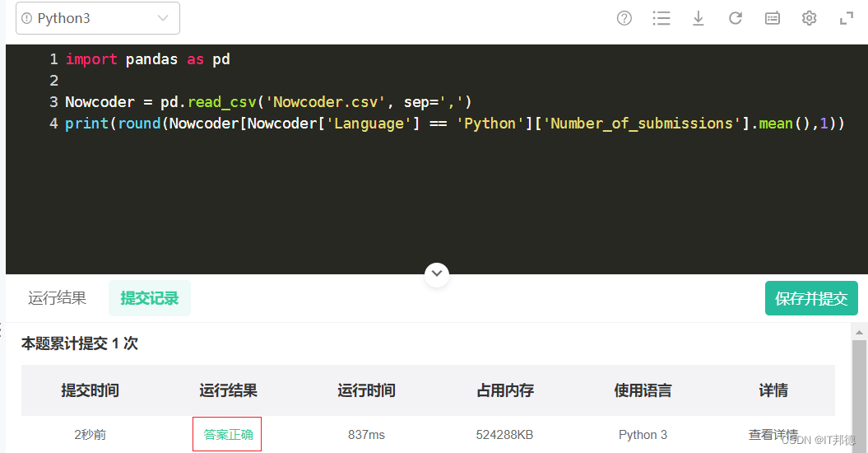Click the 保存并提交 button
868x453 pixels.
pyautogui.click(x=811, y=298)
